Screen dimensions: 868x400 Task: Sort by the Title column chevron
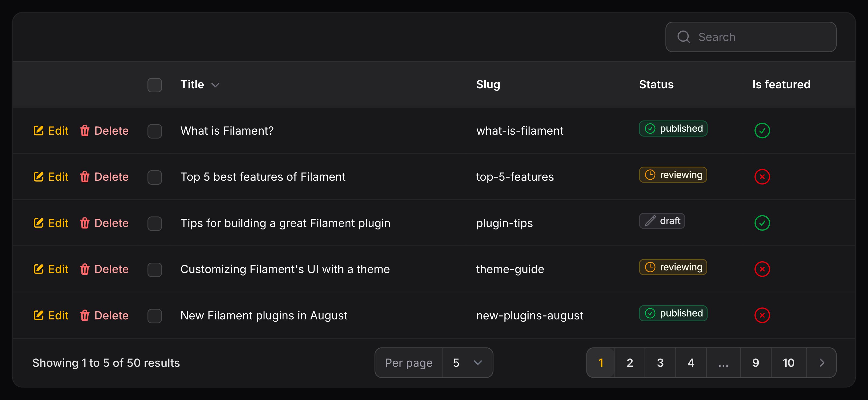(215, 85)
